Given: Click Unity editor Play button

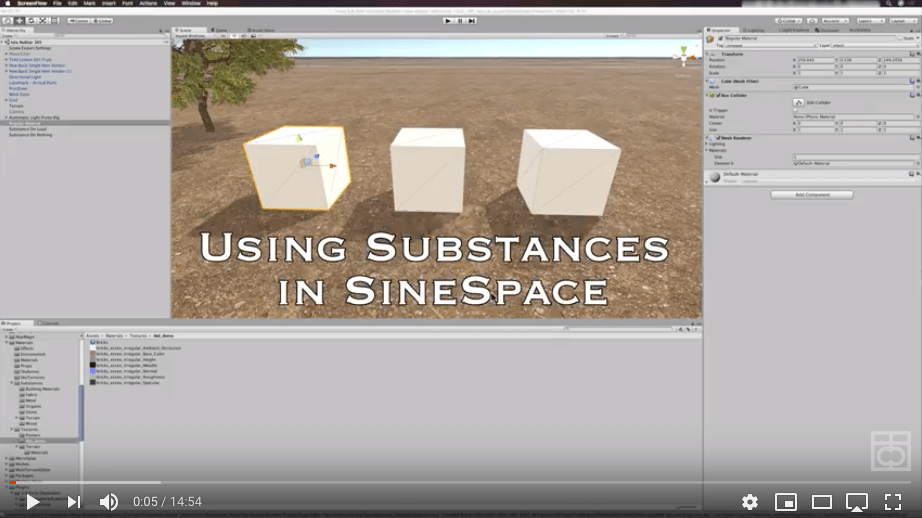Looking at the screenshot, I should pyautogui.click(x=448, y=21).
